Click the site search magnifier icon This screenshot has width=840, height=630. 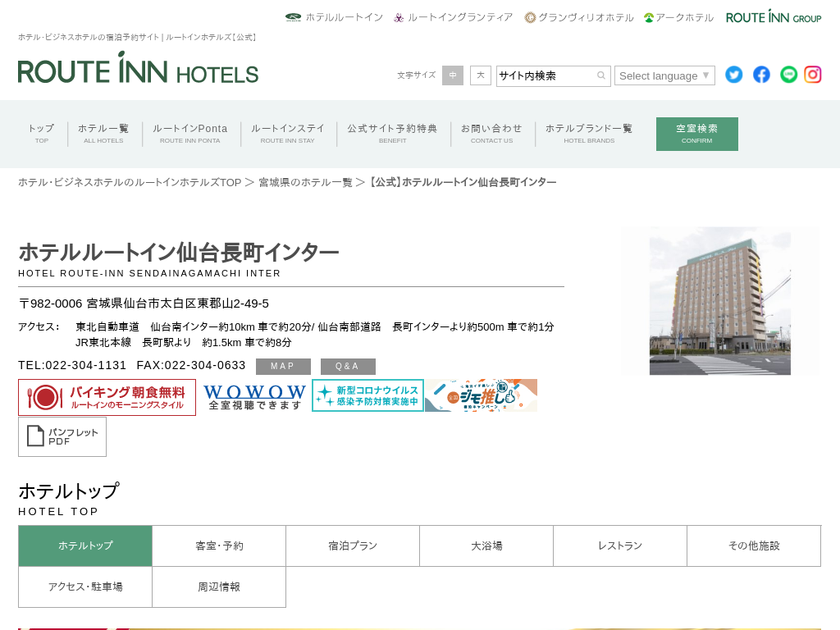(601, 75)
